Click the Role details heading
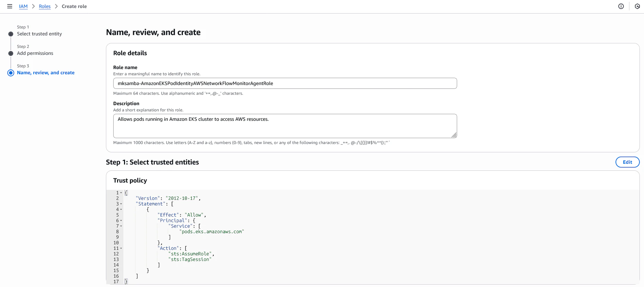 (x=130, y=53)
